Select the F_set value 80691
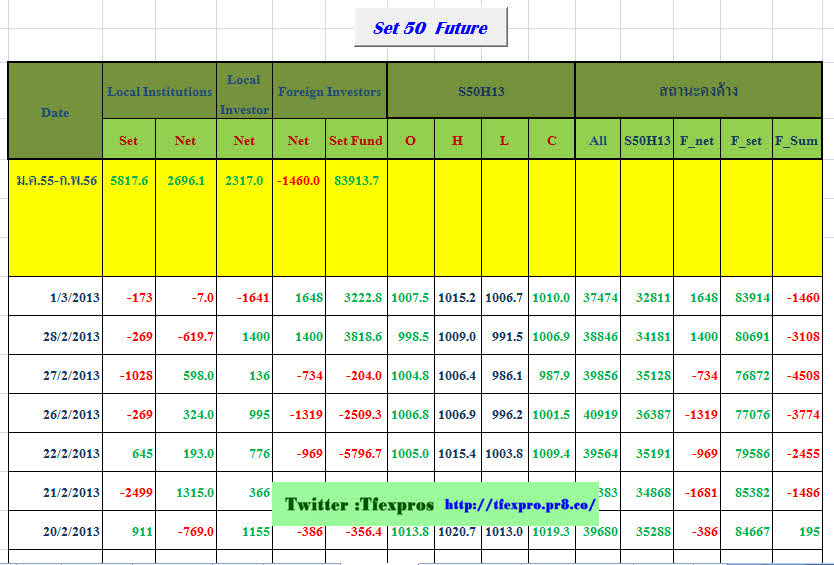The width and height of the screenshot is (834, 565). click(746, 337)
